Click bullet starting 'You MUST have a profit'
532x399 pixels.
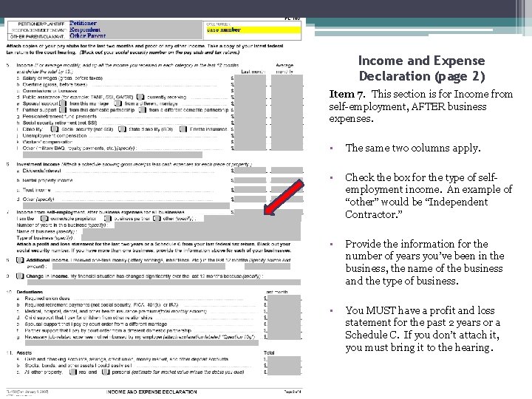tap(423, 329)
